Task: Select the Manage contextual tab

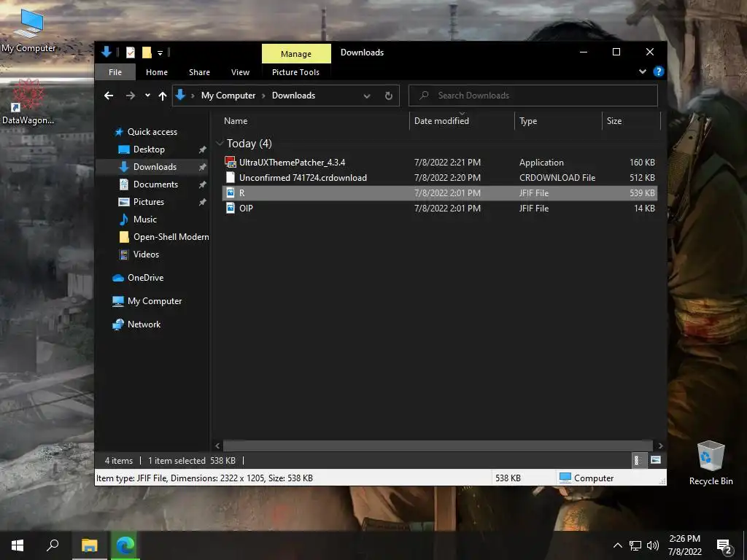Action: click(x=296, y=54)
